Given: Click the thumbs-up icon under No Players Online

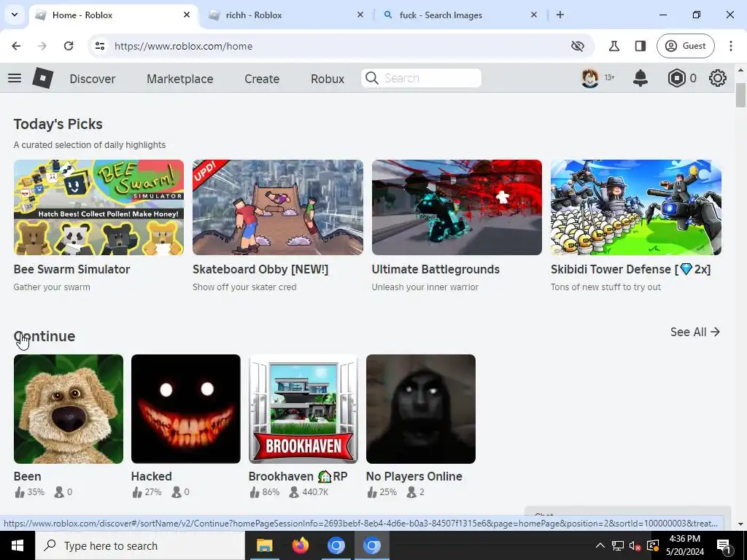Looking at the screenshot, I should tap(371, 492).
